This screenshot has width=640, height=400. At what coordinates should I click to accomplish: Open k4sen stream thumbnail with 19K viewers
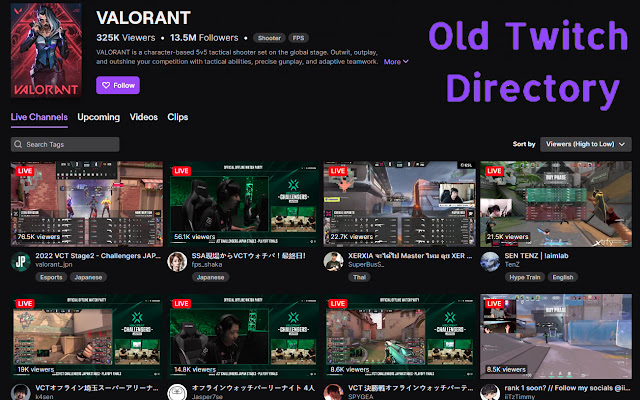click(87, 336)
